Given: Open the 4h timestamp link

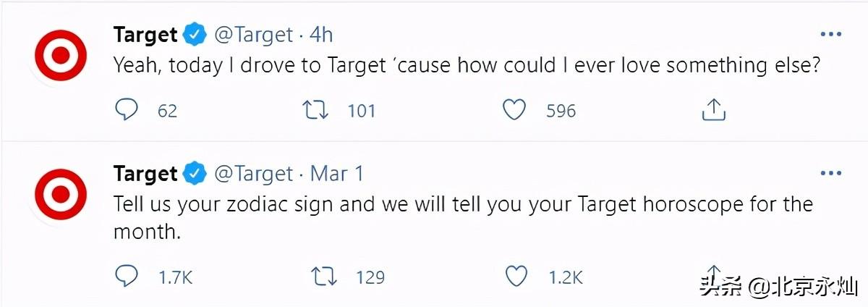Looking at the screenshot, I should pyautogui.click(x=321, y=35).
